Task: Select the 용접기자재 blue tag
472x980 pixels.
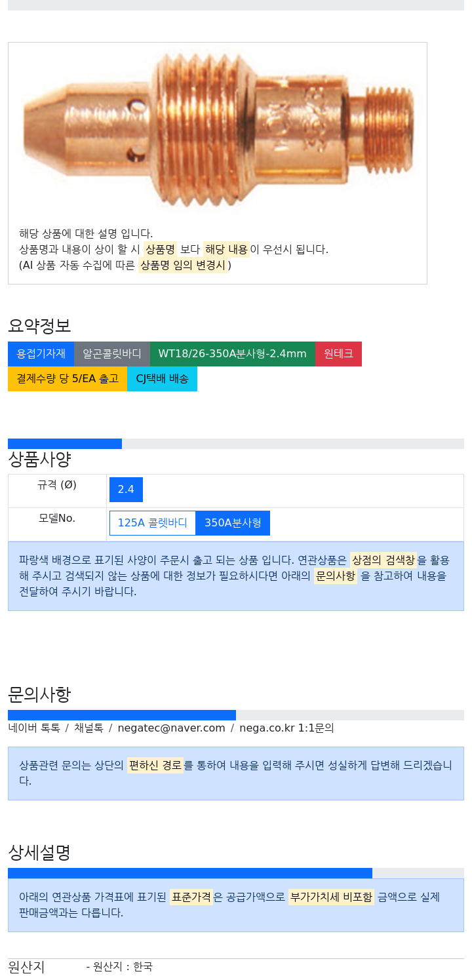Action: click(x=41, y=354)
